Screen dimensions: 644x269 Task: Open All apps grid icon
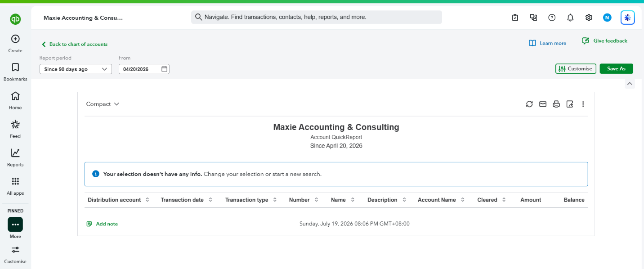(x=15, y=181)
